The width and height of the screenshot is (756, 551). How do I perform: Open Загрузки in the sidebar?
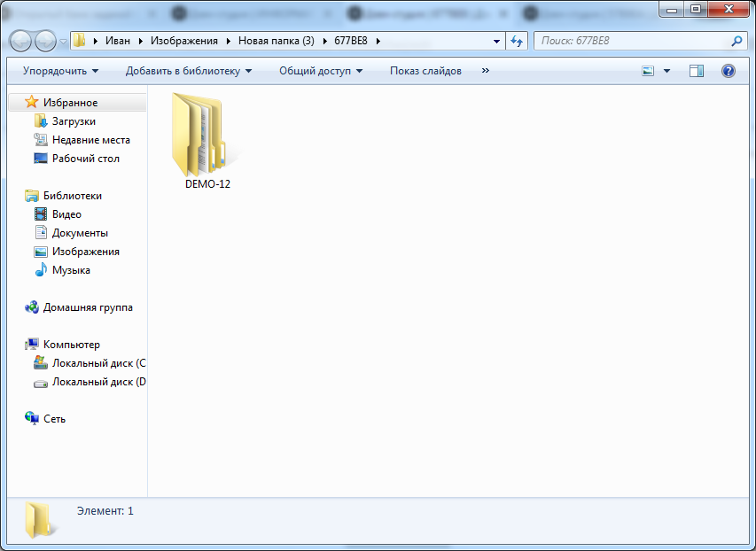(x=74, y=121)
